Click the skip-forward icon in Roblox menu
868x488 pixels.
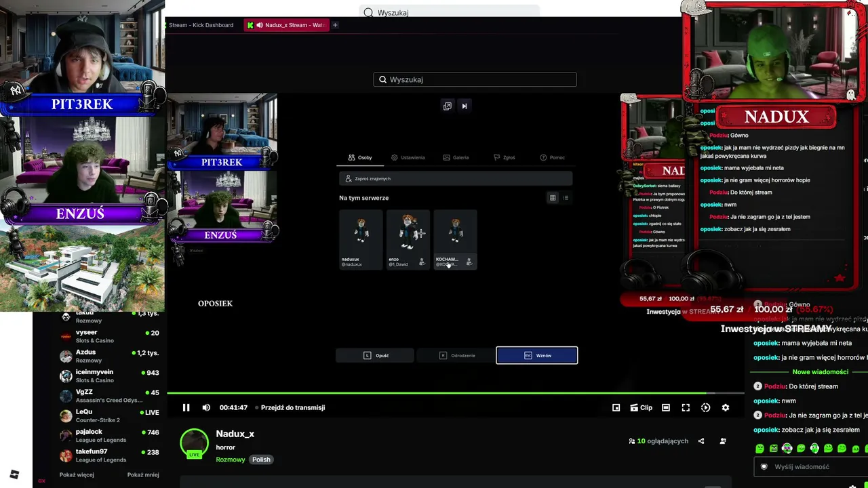click(x=465, y=106)
